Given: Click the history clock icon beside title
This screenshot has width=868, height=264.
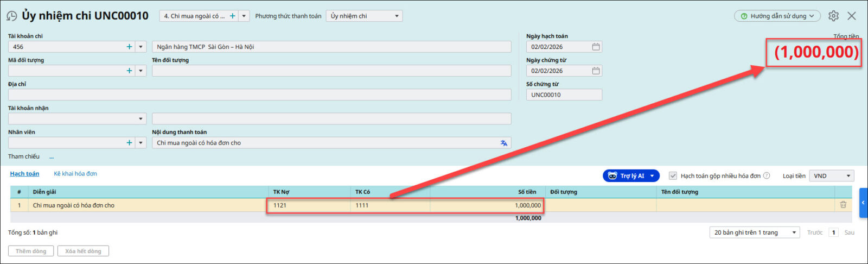Looking at the screenshot, I should point(11,16).
